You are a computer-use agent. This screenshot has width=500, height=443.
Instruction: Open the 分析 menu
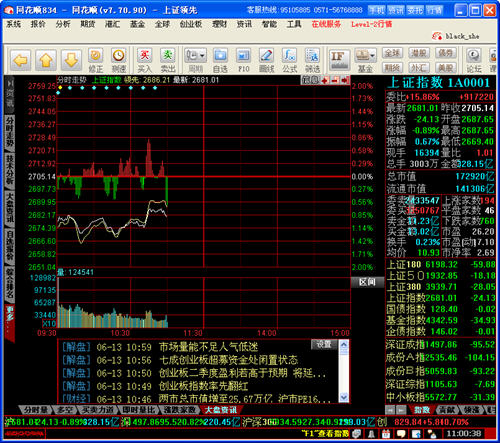click(63, 24)
